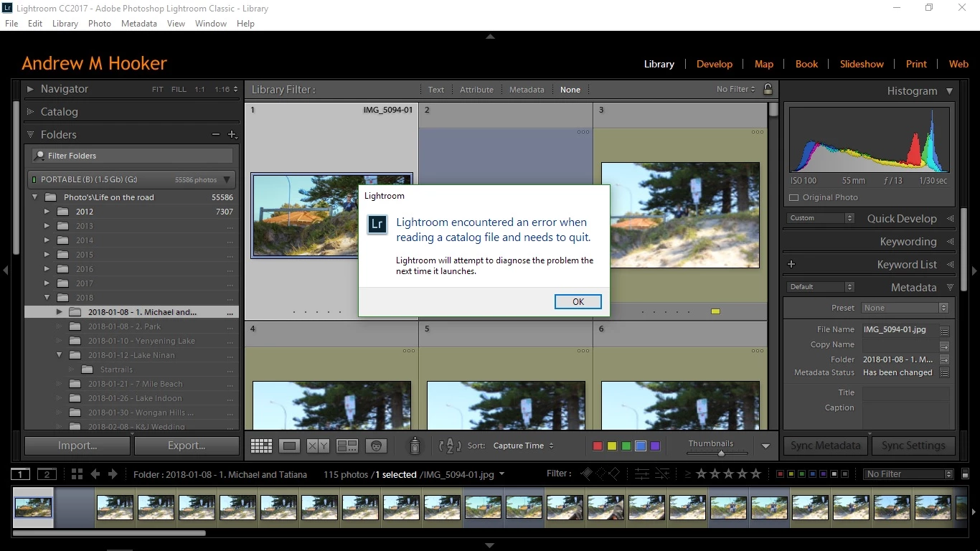Select second window display button 2
980x551 pixels.
(47, 474)
